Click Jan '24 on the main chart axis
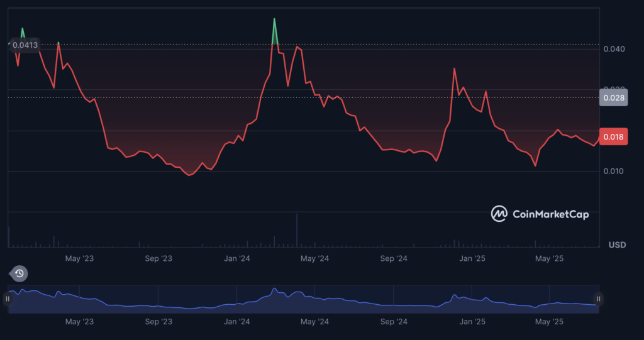 (x=236, y=258)
